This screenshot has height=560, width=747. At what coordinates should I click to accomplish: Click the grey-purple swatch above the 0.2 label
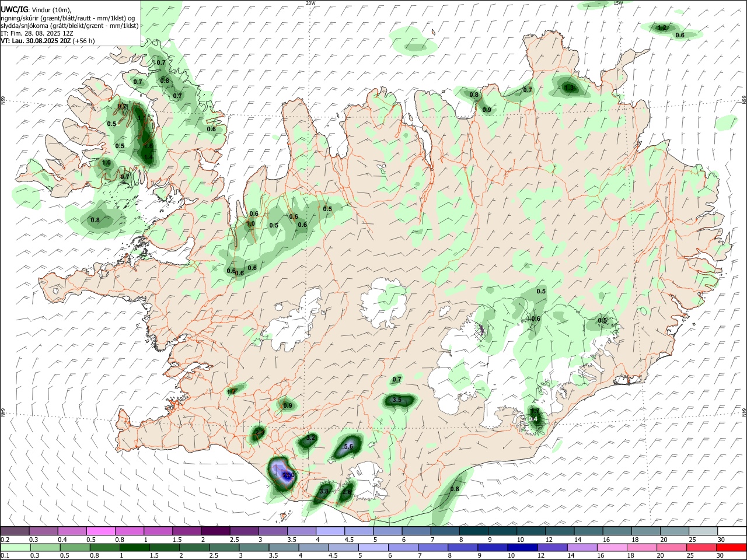point(14,531)
